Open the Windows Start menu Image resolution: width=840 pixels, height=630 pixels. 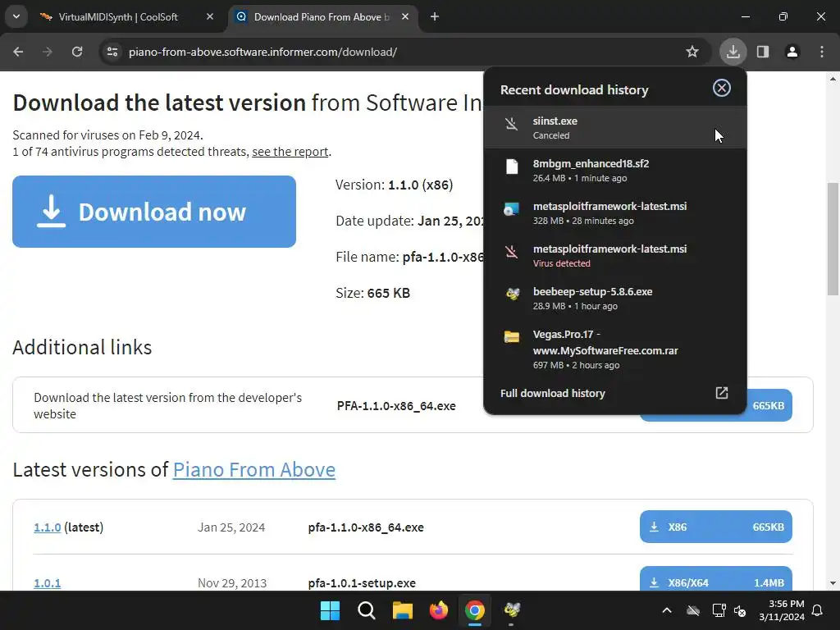coord(330,610)
